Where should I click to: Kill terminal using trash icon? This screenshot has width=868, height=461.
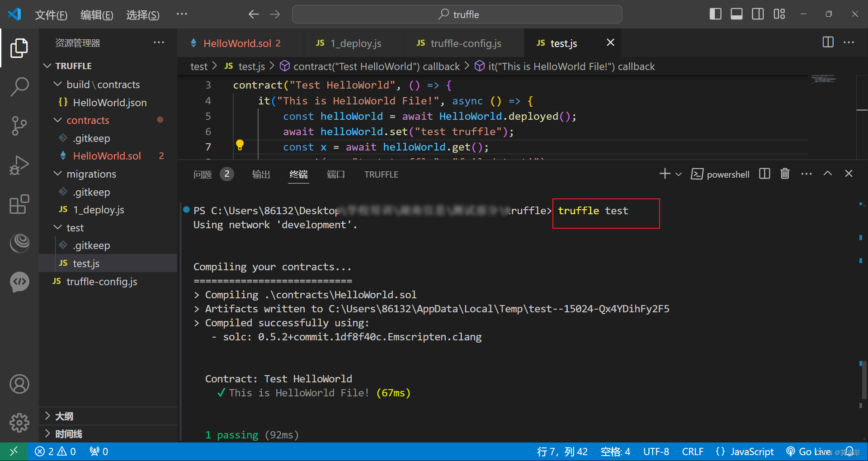pos(785,174)
